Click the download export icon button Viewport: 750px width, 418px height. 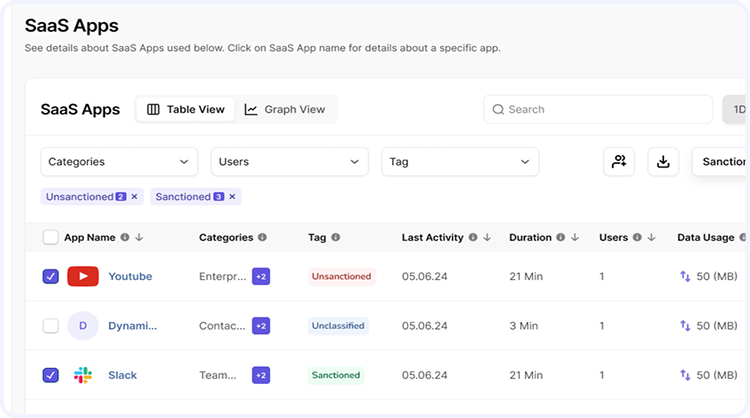pyautogui.click(x=663, y=162)
